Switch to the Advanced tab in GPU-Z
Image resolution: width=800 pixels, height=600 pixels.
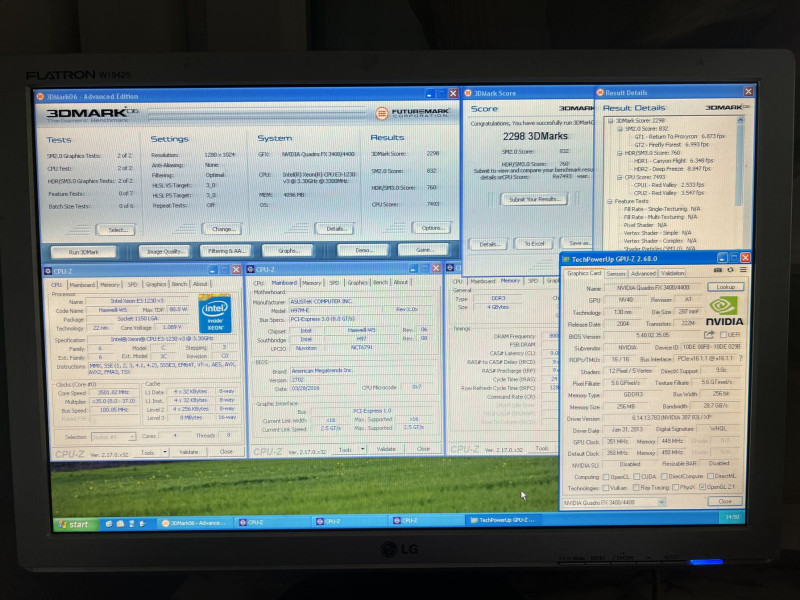click(x=643, y=273)
